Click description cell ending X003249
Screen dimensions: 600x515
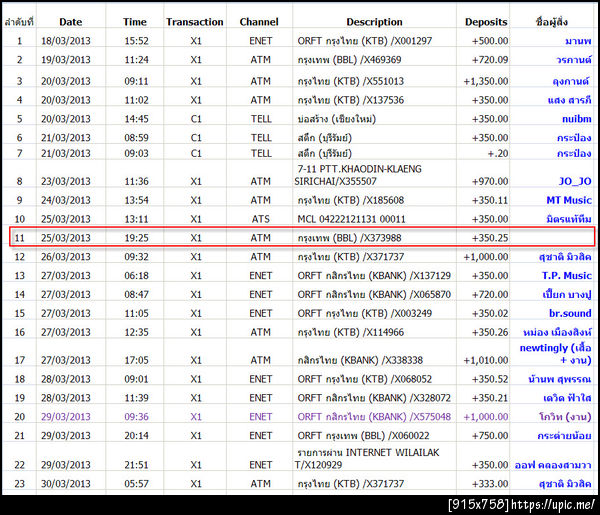[x=365, y=313]
